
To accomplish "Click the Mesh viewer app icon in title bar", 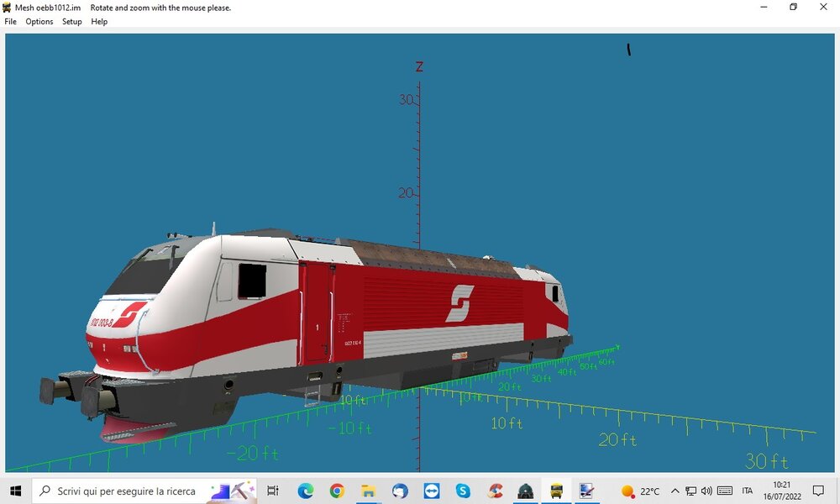I will coord(7,8).
